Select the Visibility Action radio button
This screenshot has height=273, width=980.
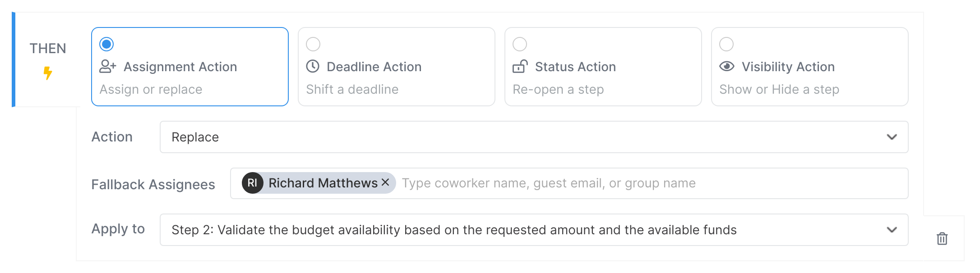pos(727,44)
